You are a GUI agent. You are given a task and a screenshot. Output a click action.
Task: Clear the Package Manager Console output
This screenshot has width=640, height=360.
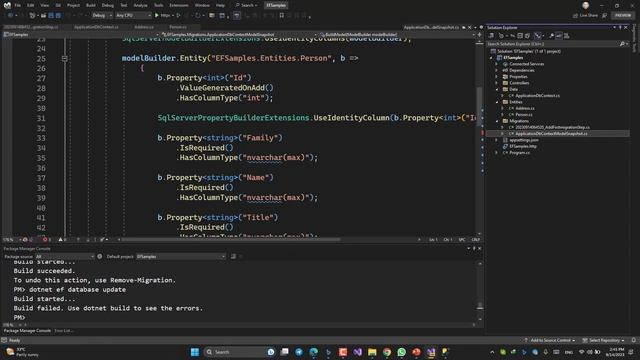[233, 256]
